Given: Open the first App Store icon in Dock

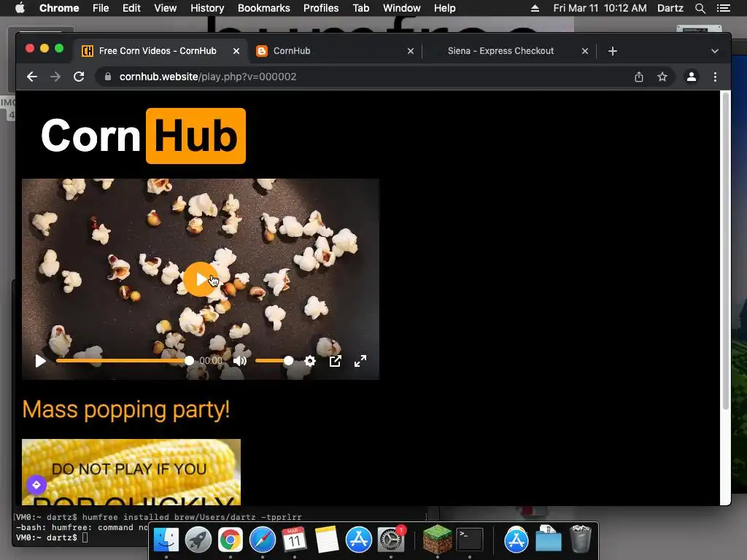Looking at the screenshot, I should [x=359, y=540].
